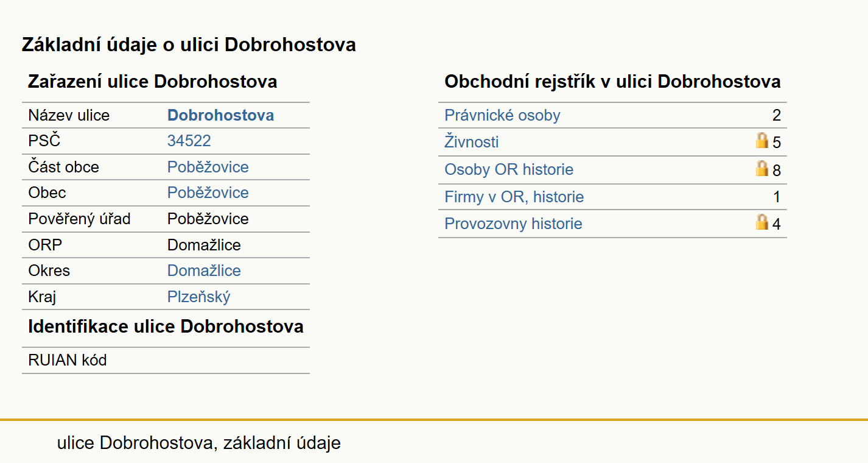Click the Zařazení ulice Dobrohostova heading

click(153, 82)
